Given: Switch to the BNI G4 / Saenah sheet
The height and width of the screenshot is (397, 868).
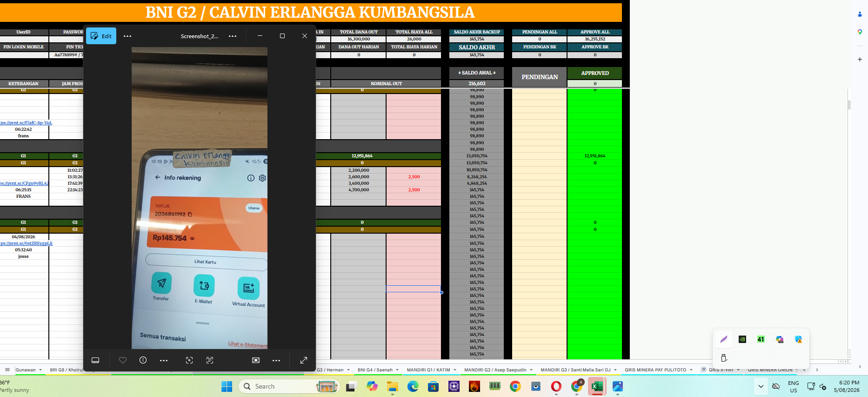Looking at the screenshot, I should point(375,370).
